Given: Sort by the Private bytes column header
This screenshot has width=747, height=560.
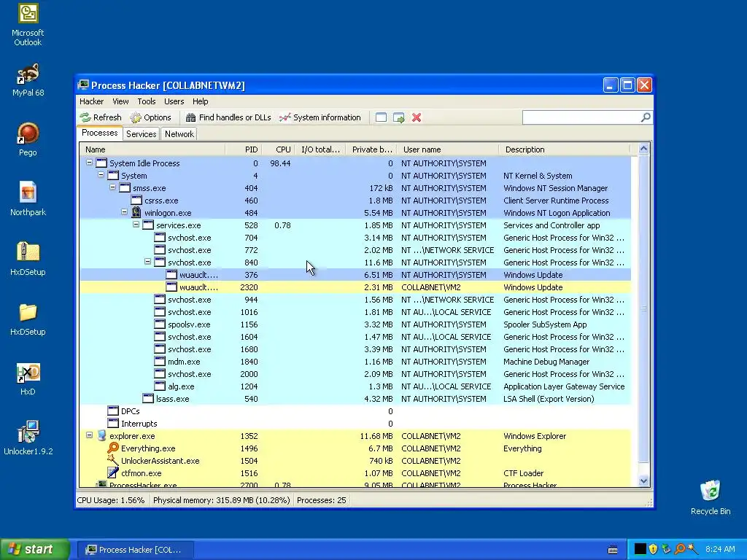Looking at the screenshot, I should [x=371, y=149].
